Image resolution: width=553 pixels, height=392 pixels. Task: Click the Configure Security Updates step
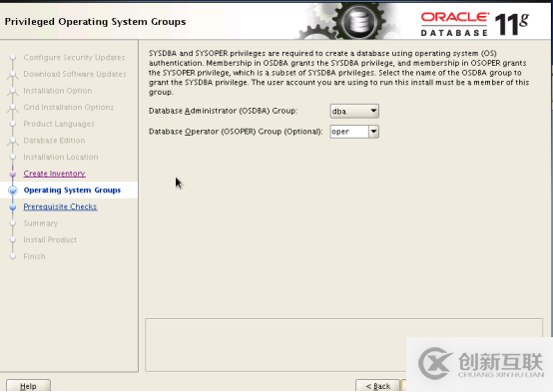[74, 58]
